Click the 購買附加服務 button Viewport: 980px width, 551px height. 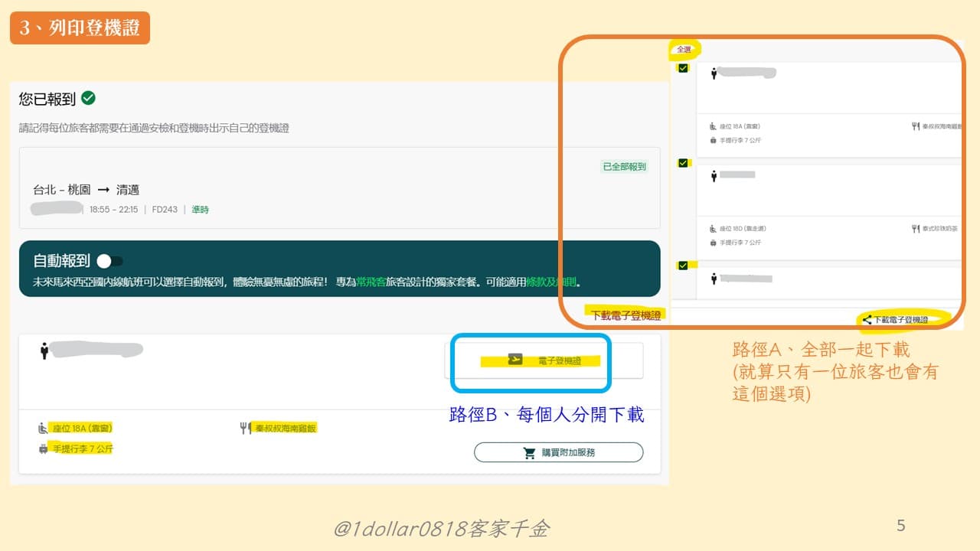[558, 452]
